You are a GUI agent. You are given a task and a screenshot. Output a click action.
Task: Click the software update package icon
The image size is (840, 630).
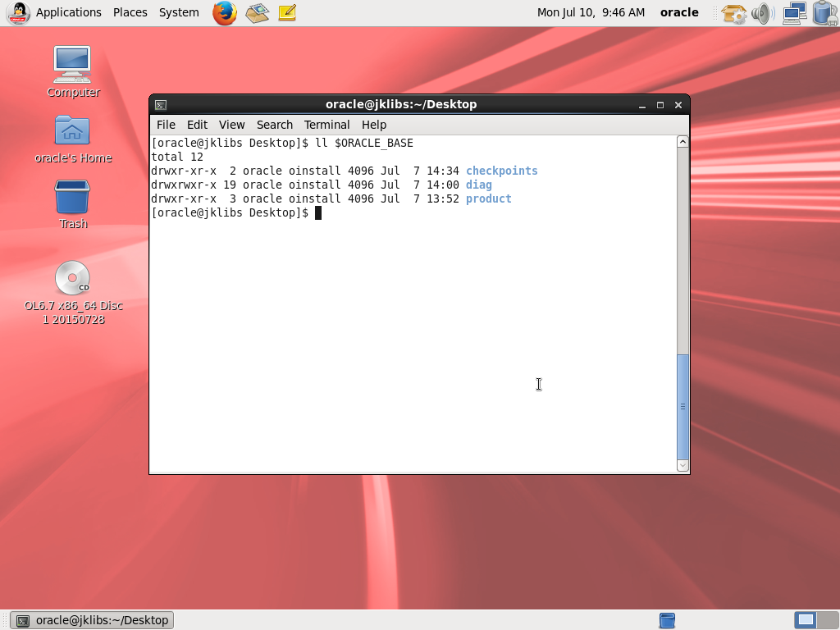733,12
